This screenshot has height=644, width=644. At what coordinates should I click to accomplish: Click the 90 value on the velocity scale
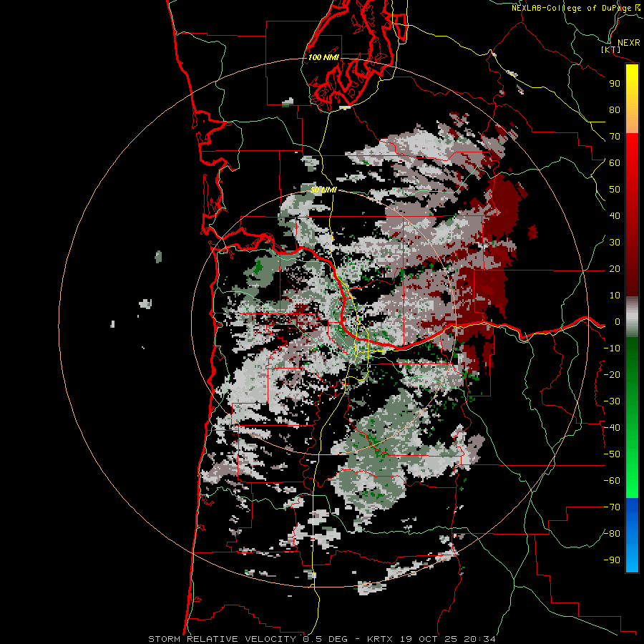tap(615, 84)
